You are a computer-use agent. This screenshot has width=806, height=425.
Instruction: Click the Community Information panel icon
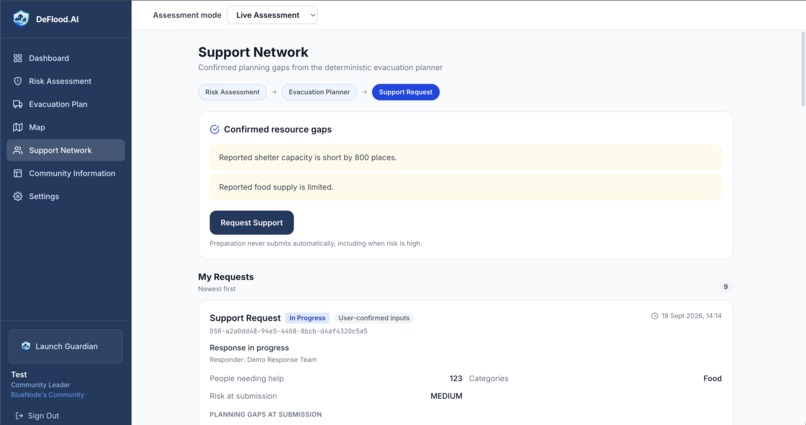tap(18, 173)
